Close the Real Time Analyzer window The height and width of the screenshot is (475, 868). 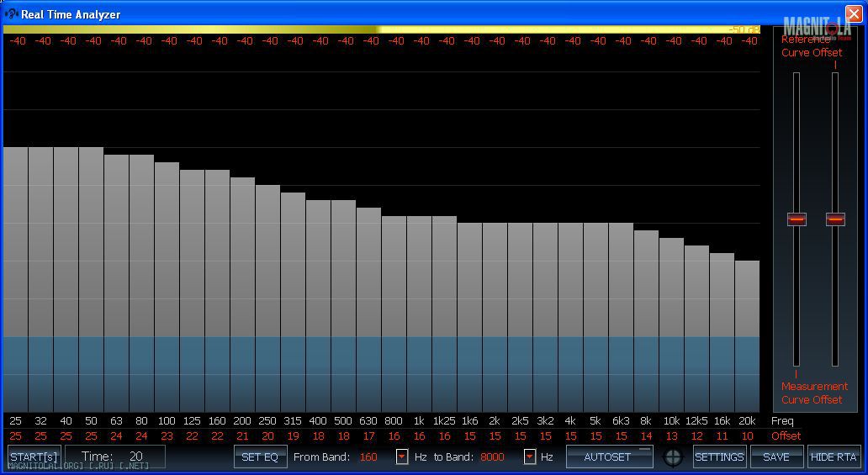[x=853, y=13]
